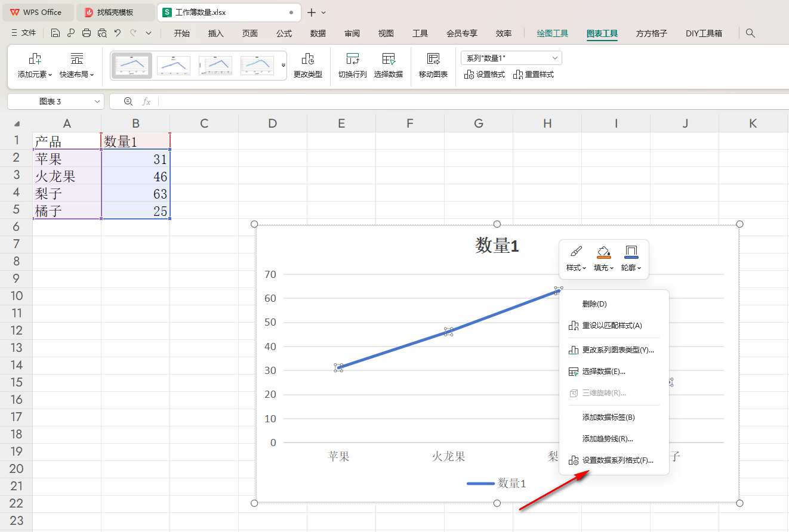789x532 pixels.
Task: Open the tab list chevron beside plus
Action: click(x=324, y=13)
